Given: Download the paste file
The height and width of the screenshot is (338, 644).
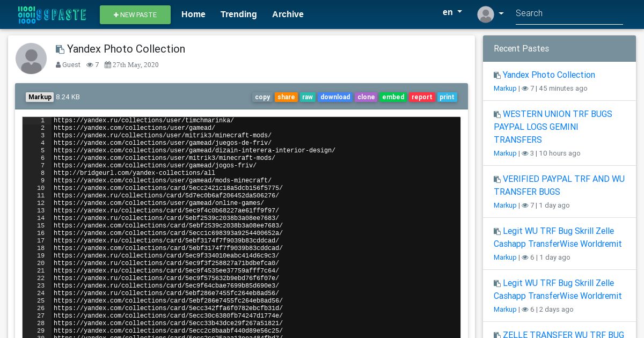Looking at the screenshot, I should click(x=335, y=97).
